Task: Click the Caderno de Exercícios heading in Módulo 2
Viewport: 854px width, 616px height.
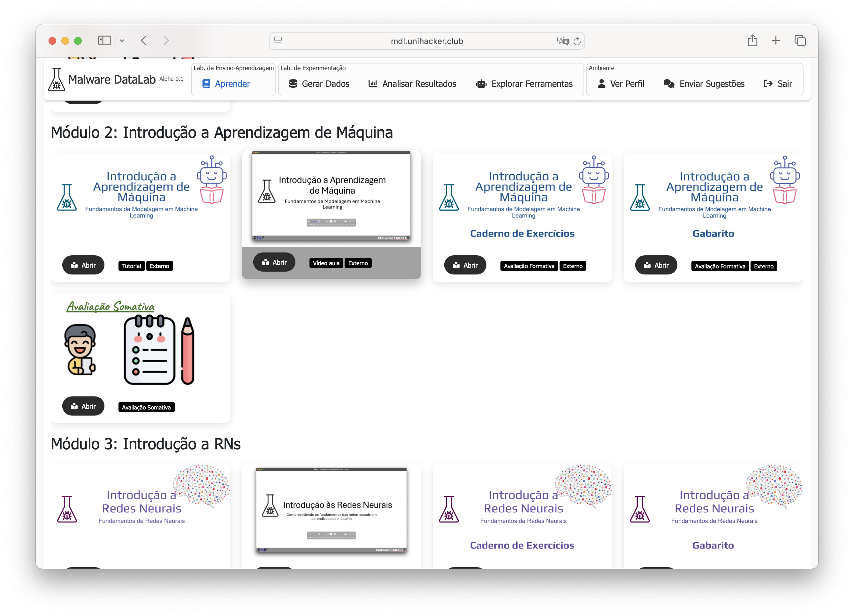Action: point(522,233)
